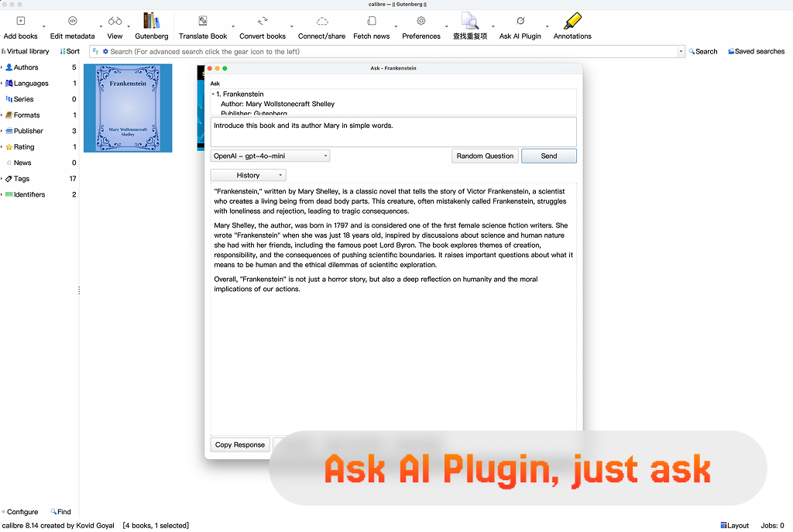The height and width of the screenshot is (532, 793).
Task: Open search history dropdown arrow
Action: 681,52
